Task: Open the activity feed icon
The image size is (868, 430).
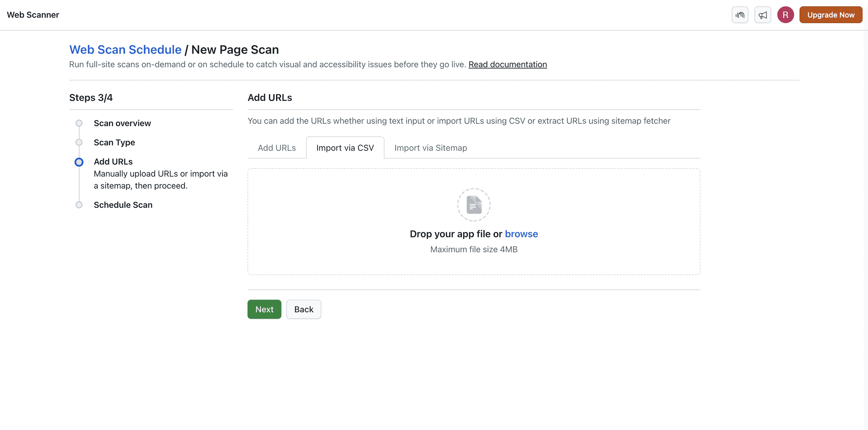Action: 740,15
